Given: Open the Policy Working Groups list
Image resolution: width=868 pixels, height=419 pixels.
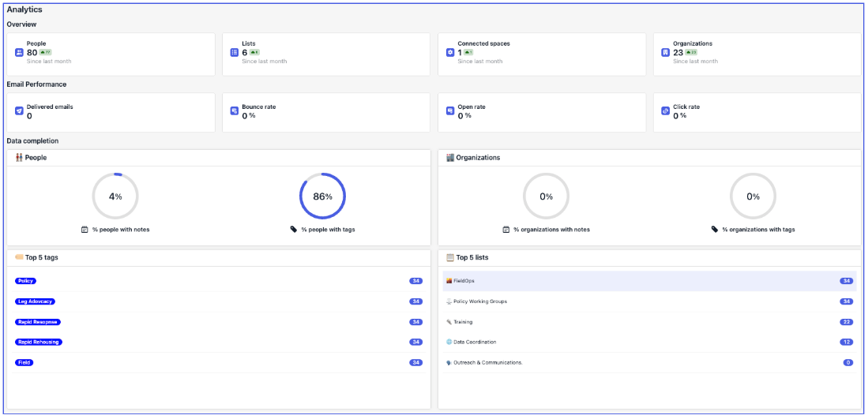Looking at the screenshot, I should pyautogui.click(x=480, y=301).
